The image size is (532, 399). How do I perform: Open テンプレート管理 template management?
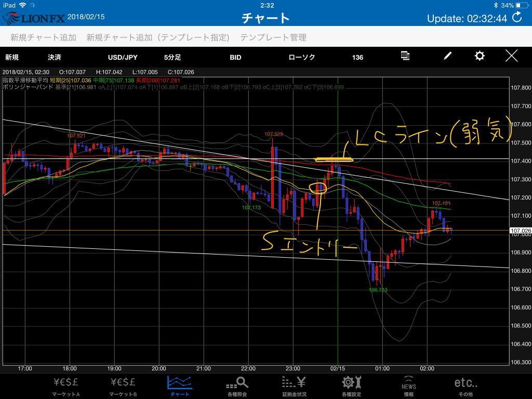[273, 37]
